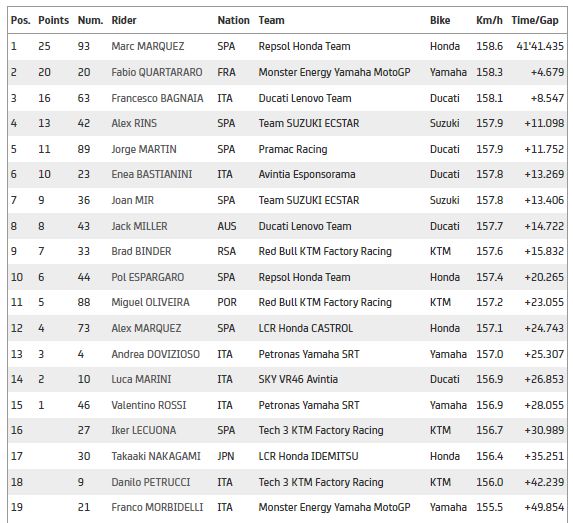
Task: Click Pramac Racing team name
Action: point(293,149)
